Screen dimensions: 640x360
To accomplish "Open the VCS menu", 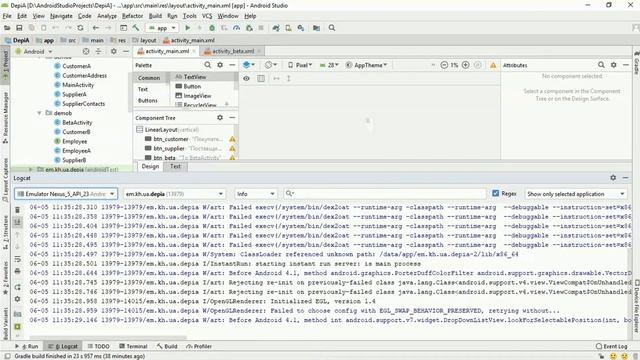I will (207, 16).
